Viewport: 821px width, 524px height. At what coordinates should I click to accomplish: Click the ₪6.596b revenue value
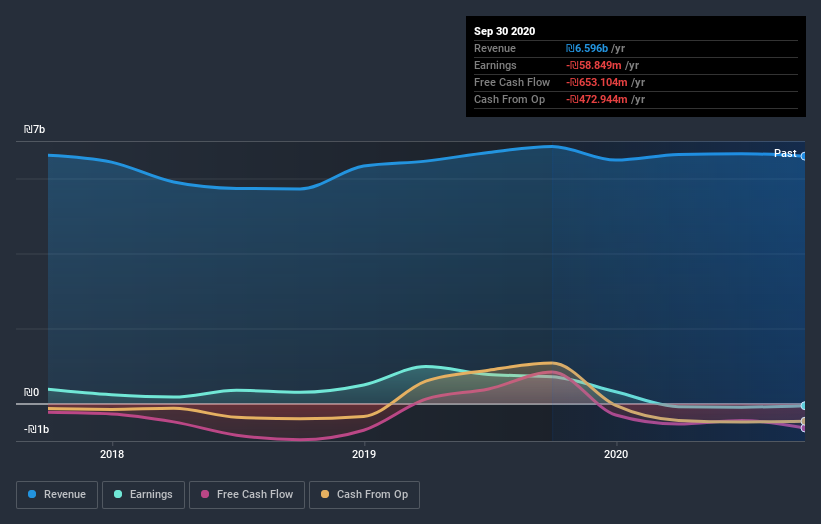586,48
